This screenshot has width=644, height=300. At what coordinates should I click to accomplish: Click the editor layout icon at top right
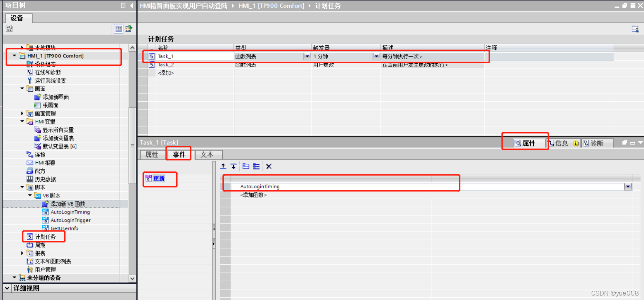click(635, 29)
